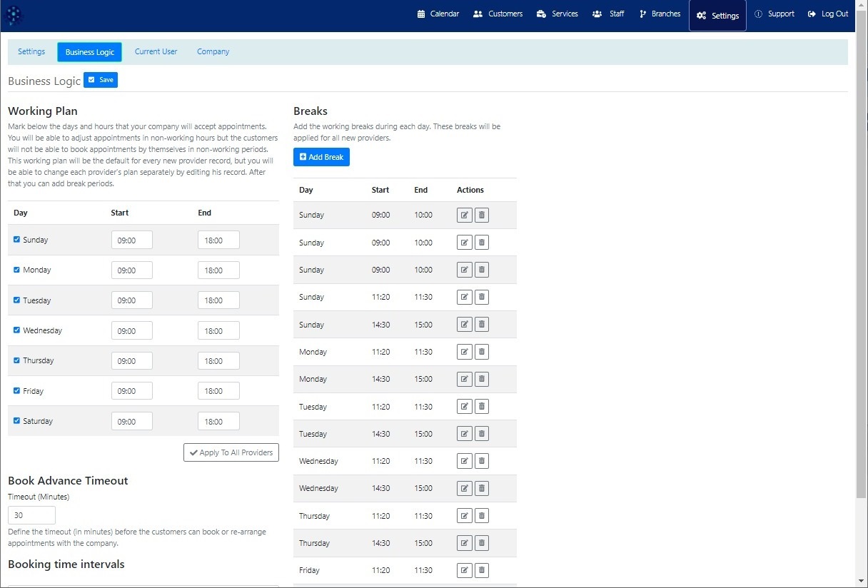Delete the Thursday 11:20 break
The height and width of the screenshot is (588, 868).
click(x=482, y=516)
